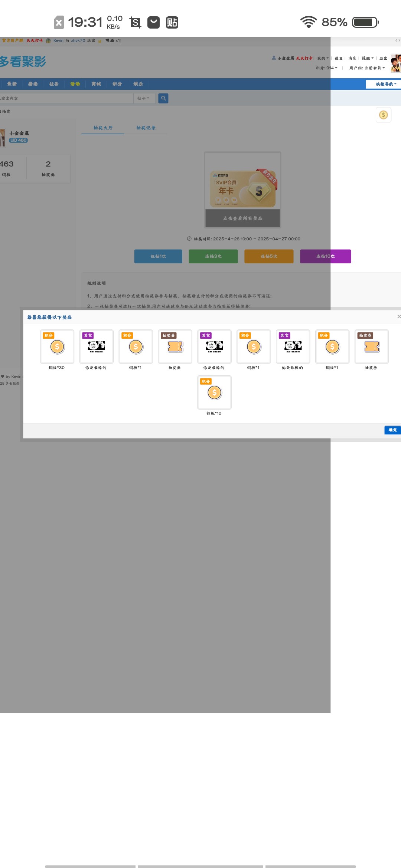401x868 pixels.
Task: Open the 商城 navigation menu item
Action: (96, 84)
